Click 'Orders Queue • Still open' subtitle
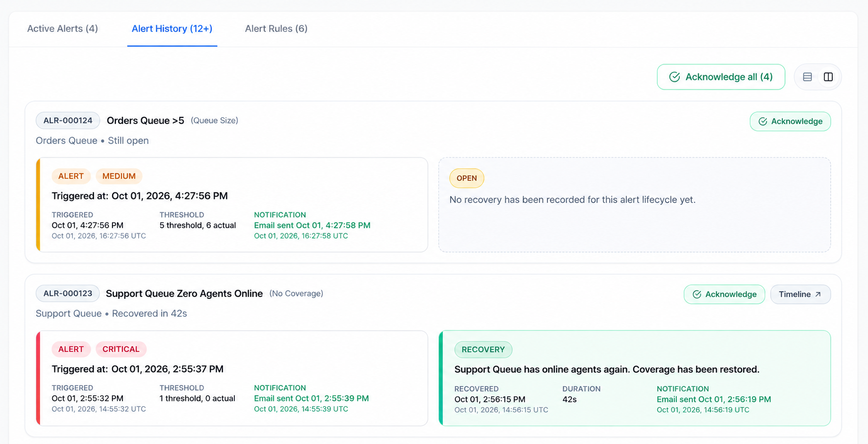The image size is (868, 444). click(x=92, y=141)
